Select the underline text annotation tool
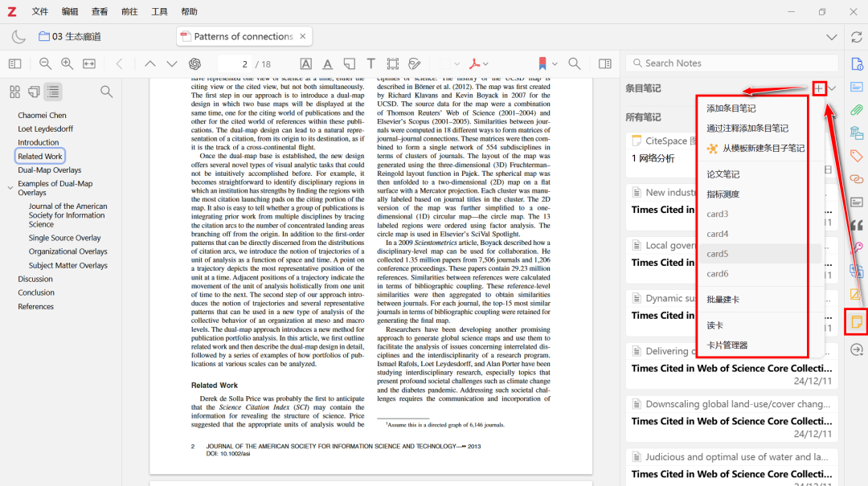 (x=328, y=63)
